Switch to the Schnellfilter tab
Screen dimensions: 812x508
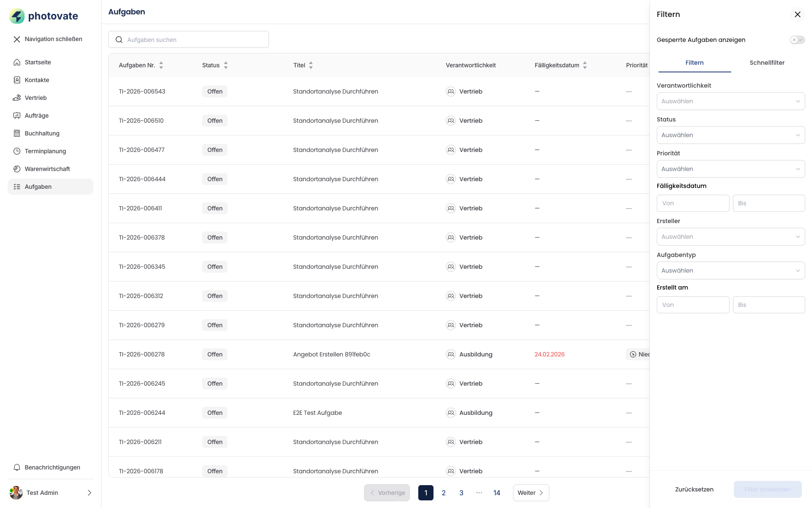tap(767, 63)
